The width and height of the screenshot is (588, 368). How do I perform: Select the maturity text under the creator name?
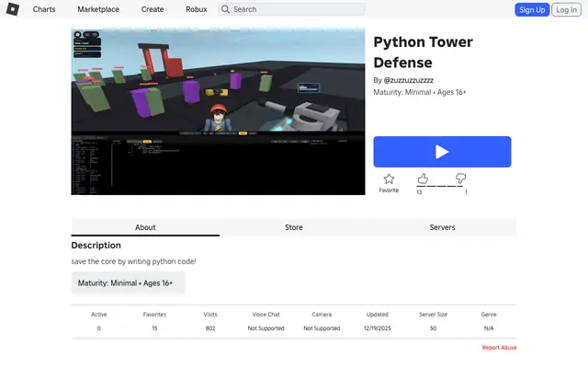pyautogui.click(x=420, y=92)
